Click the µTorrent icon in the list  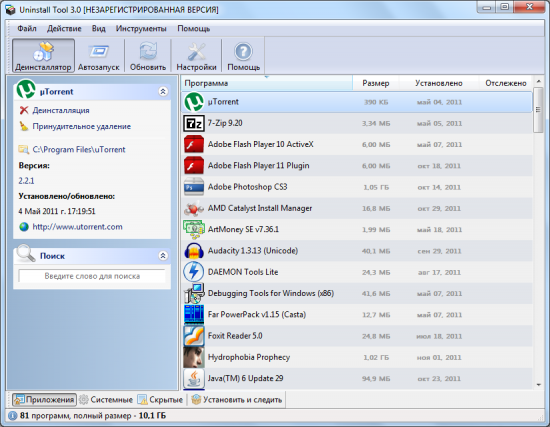(194, 102)
